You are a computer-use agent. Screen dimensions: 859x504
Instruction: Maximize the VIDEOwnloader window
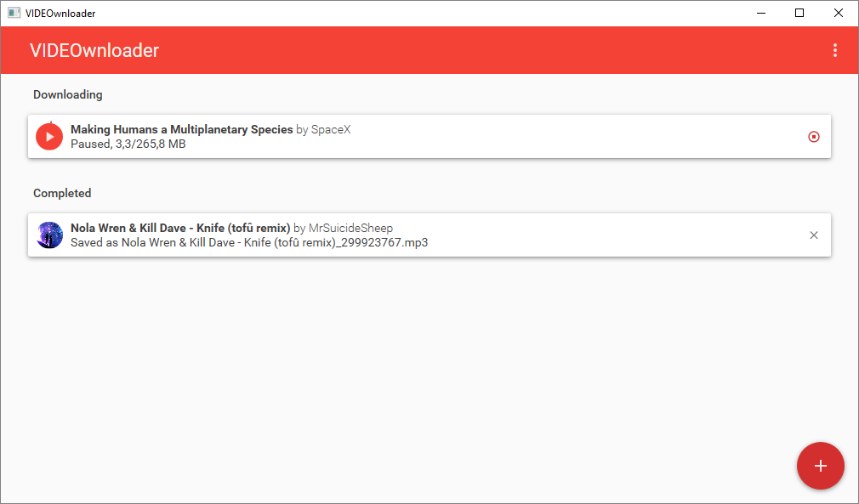pyautogui.click(x=799, y=13)
